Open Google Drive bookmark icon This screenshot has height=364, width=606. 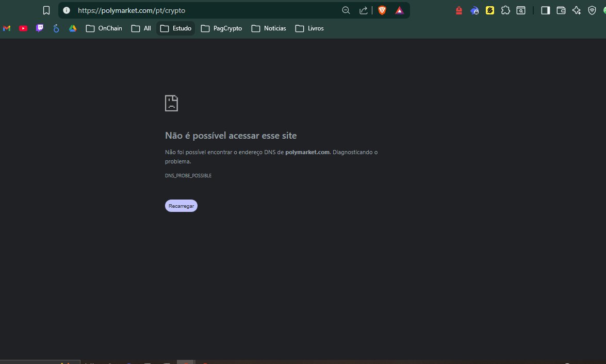pos(73,28)
